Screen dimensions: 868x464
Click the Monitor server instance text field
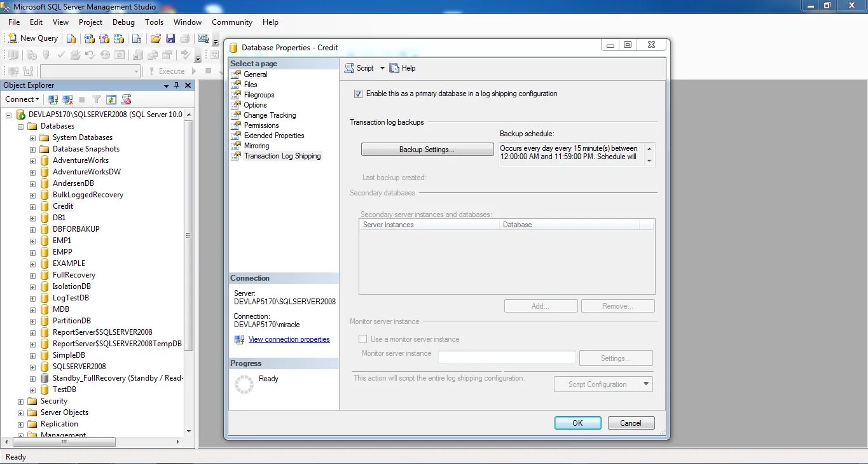[507, 358]
